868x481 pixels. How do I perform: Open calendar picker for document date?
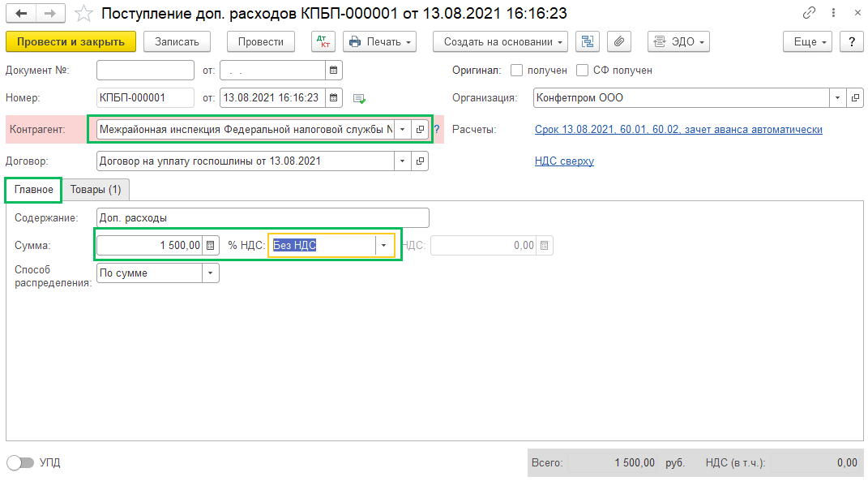[333, 71]
